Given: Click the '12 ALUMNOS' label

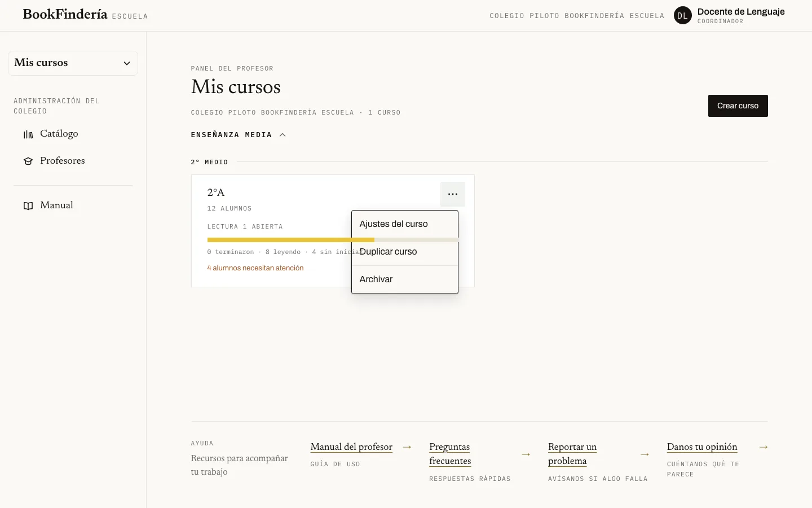Looking at the screenshot, I should (230, 209).
